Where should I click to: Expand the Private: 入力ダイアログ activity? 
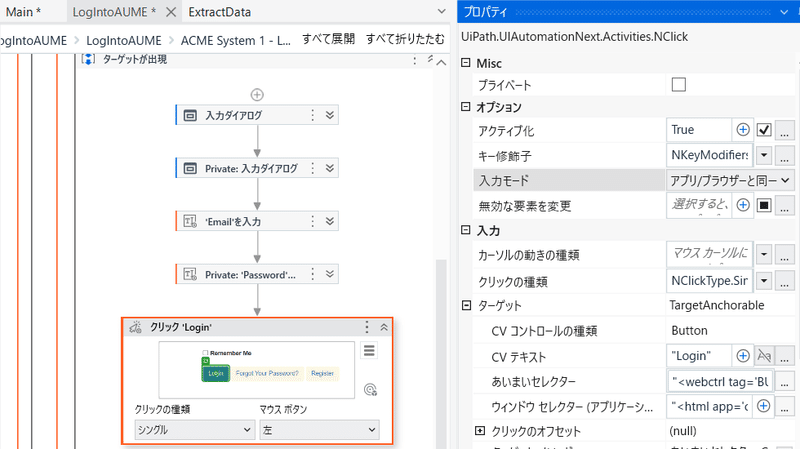tap(330, 168)
